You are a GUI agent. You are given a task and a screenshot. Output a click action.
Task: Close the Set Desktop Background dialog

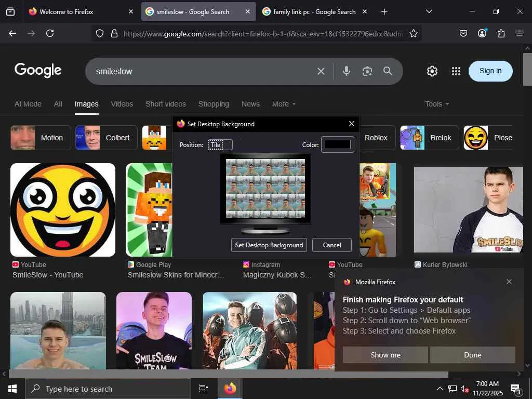tap(352, 124)
